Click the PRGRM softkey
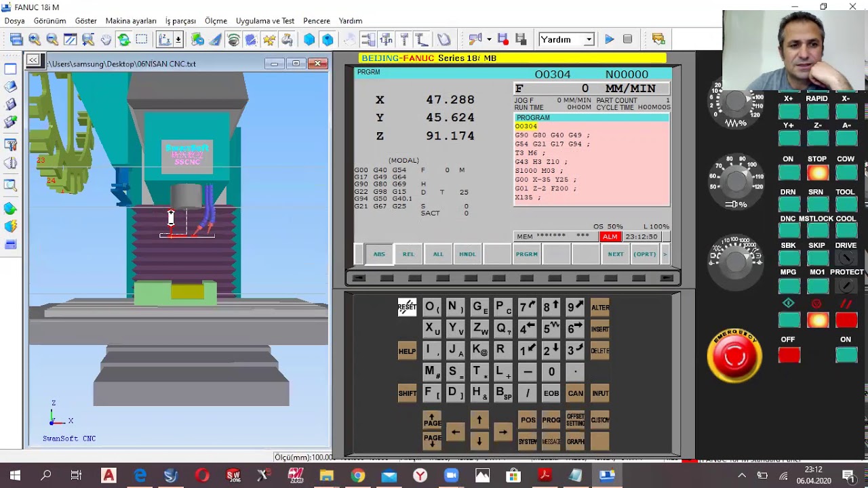868x488 pixels. coord(526,254)
